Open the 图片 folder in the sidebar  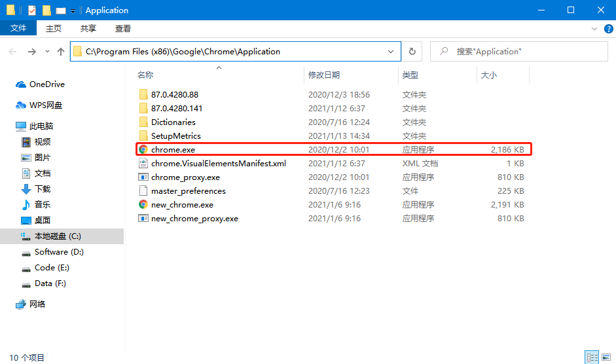click(36, 157)
